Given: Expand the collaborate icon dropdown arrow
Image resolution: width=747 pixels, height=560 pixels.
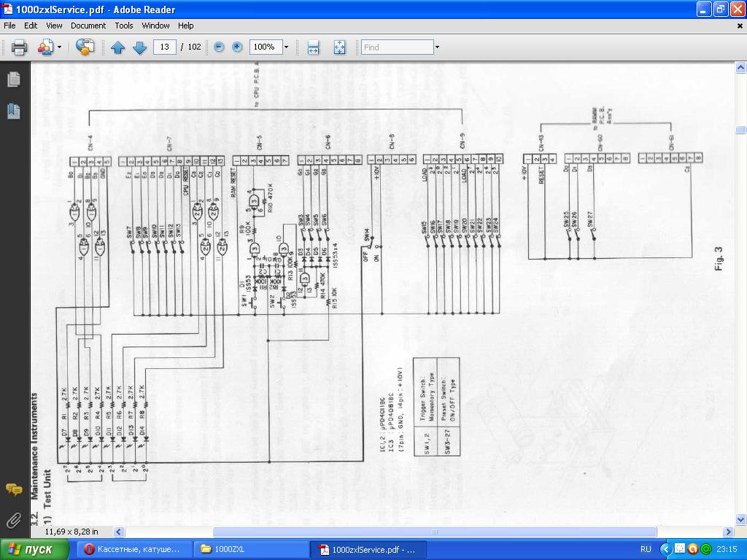Looking at the screenshot, I should (60, 47).
